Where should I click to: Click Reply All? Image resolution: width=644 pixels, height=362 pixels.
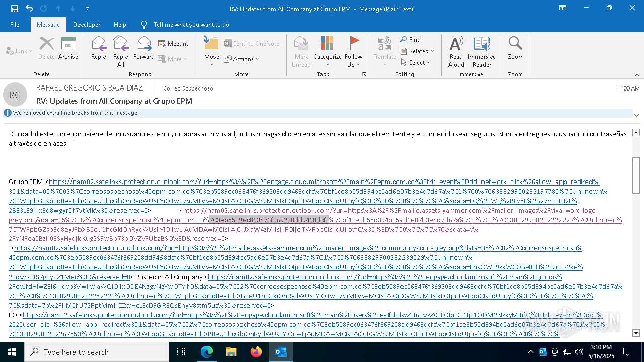coord(121,51)
